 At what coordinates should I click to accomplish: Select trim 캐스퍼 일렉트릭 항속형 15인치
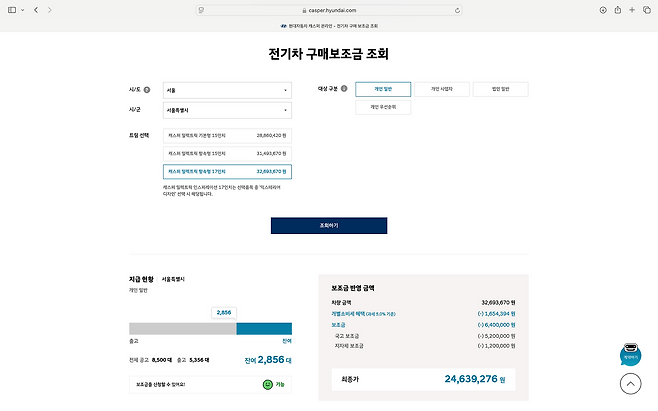(x=227, y=152)
